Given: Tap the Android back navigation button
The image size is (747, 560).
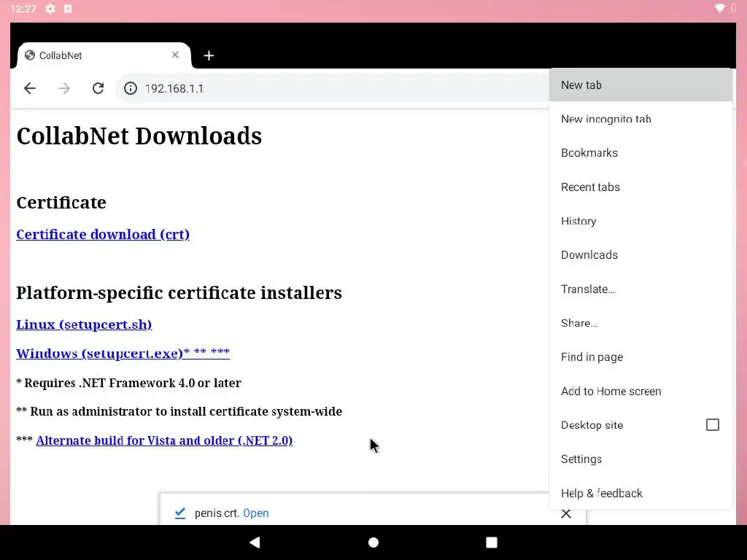Looking at the screenshot, I should tap(255, 542).
